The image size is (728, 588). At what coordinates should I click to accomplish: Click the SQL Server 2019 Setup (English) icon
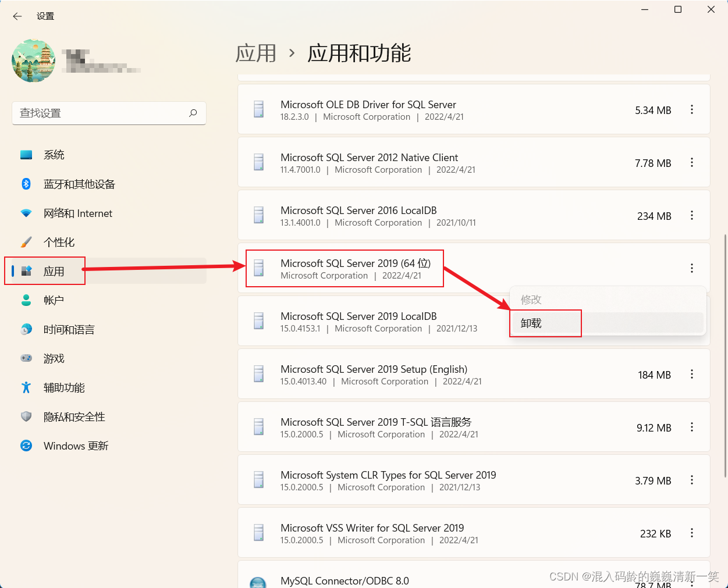coord(259,374)
